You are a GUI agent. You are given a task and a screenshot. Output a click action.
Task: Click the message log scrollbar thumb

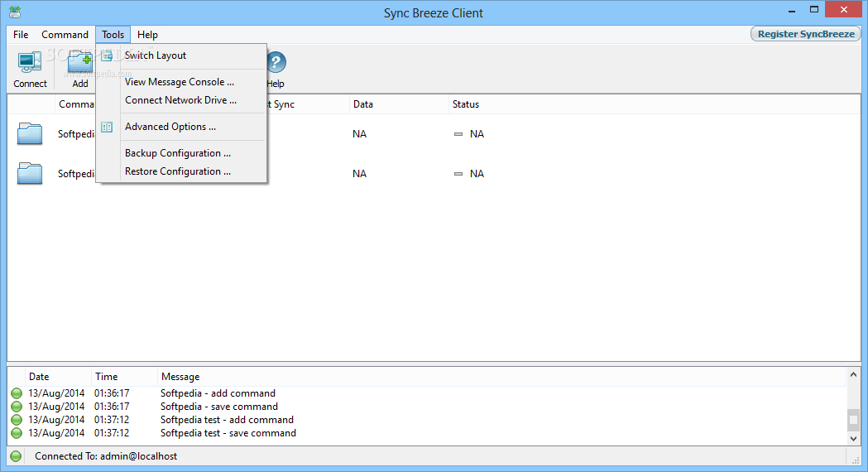tap(853, 420)
